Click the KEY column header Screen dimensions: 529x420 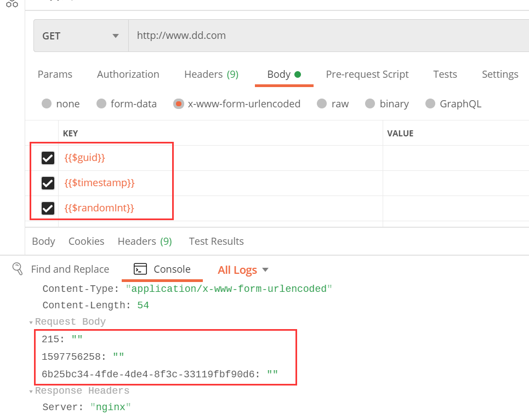click(71, 134)
